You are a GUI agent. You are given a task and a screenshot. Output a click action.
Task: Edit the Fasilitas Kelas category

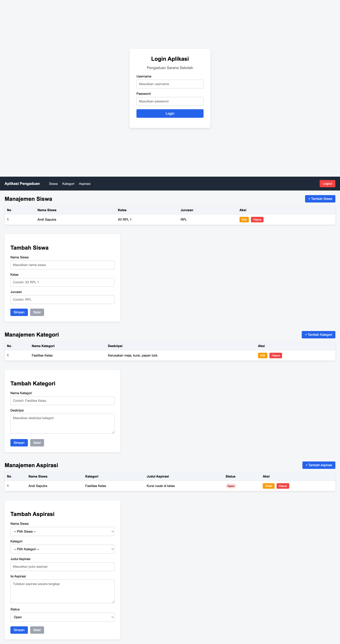(x=262, y=355)
